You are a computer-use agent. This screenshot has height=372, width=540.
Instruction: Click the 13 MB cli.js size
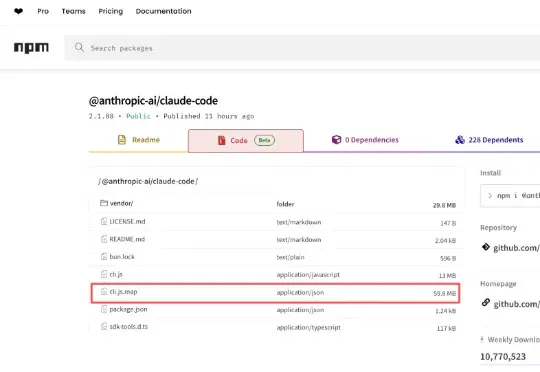click(x=447, y=276)
